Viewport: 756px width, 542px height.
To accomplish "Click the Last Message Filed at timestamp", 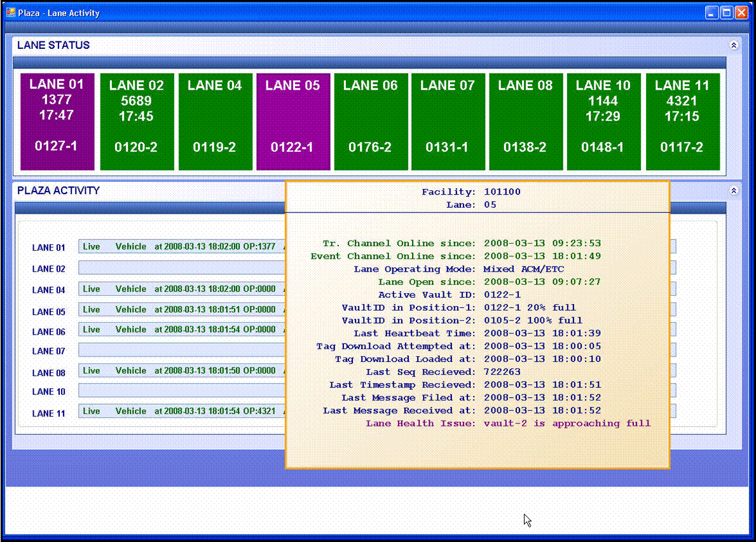I will pyautogui.click(x=542, y=398).
